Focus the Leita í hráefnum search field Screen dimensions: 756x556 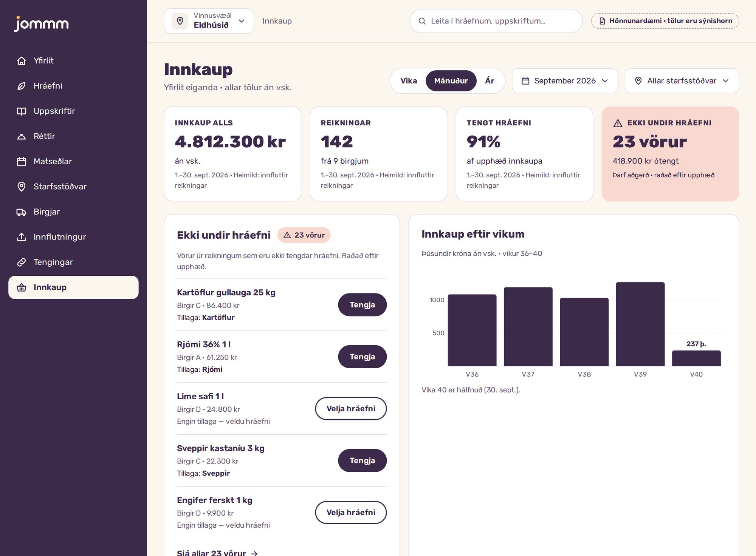pos(496,21)
